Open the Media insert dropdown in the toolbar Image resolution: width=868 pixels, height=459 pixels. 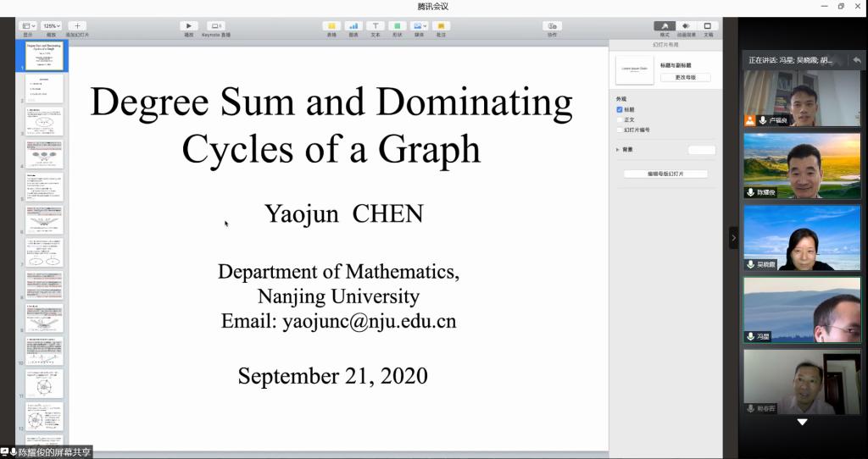click(x=419, y=26)
